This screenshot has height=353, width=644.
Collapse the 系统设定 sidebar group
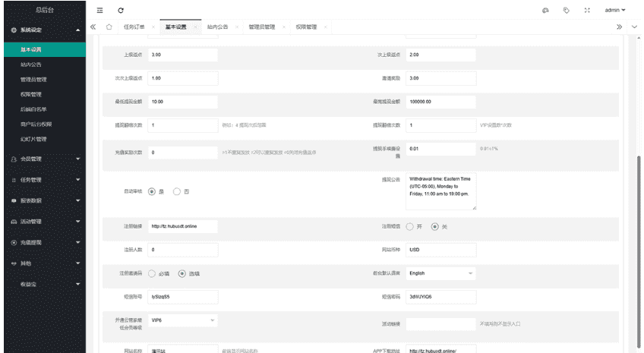(77, 30)
